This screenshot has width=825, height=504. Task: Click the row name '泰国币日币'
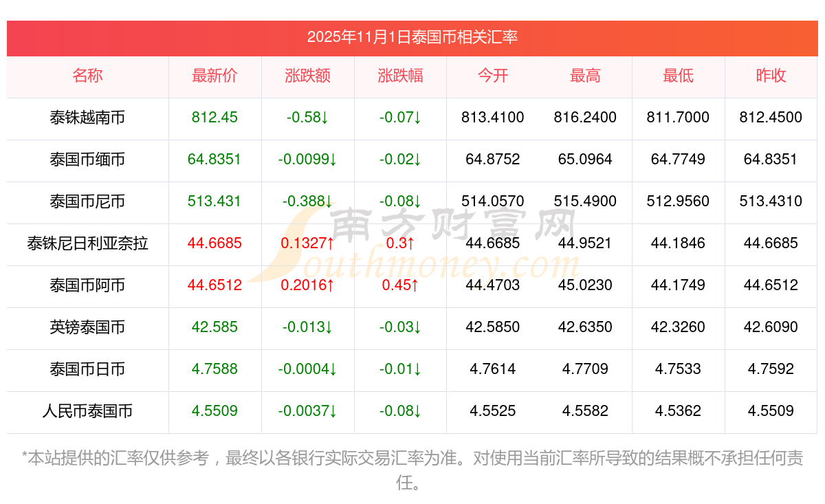pos(87,369)
